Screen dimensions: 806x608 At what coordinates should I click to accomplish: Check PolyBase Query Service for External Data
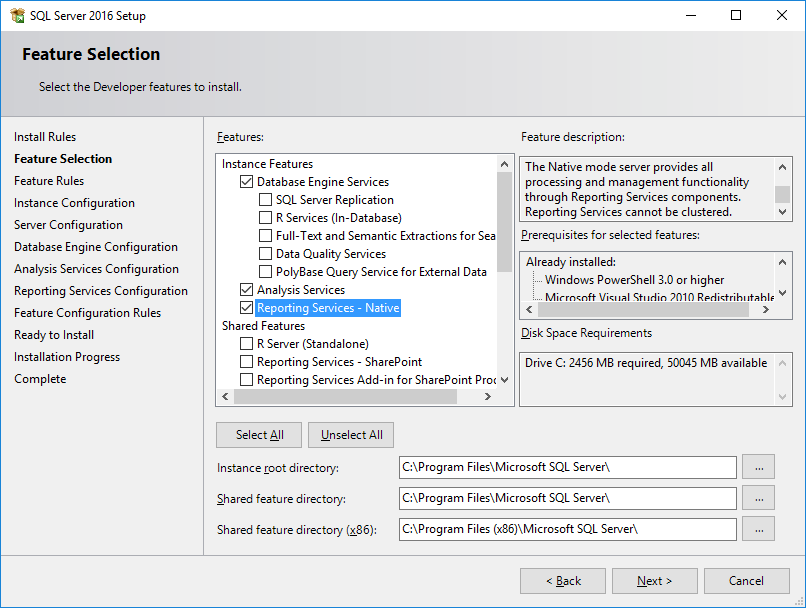[x=265, y=272]
